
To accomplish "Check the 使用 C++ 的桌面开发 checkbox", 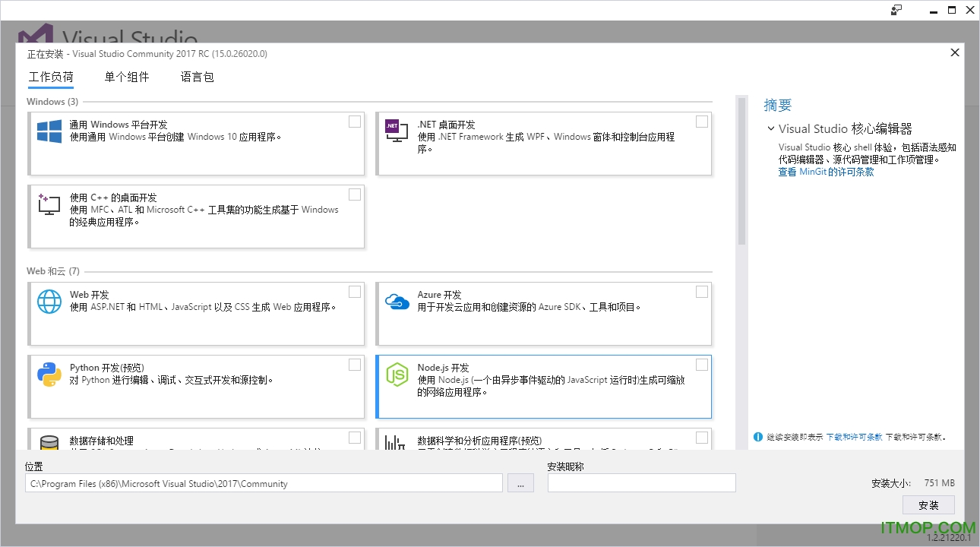I will (x=355, y=194).
